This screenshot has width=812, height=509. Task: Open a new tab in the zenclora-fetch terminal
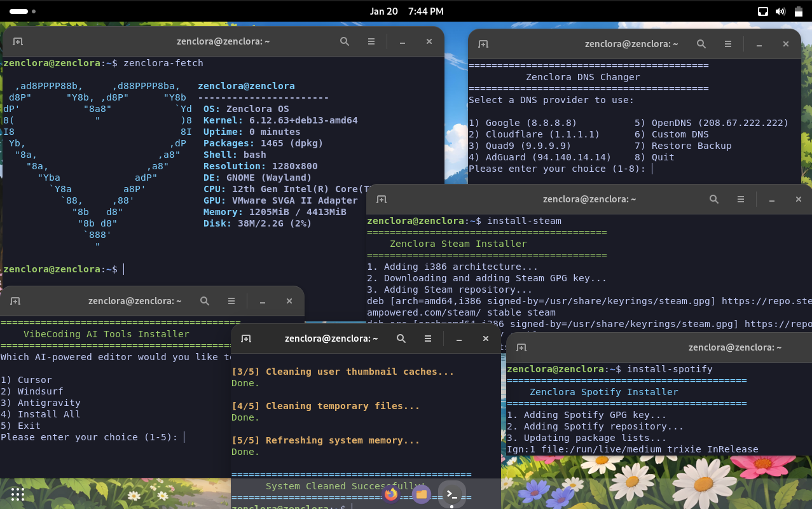[x=18, y=41]
